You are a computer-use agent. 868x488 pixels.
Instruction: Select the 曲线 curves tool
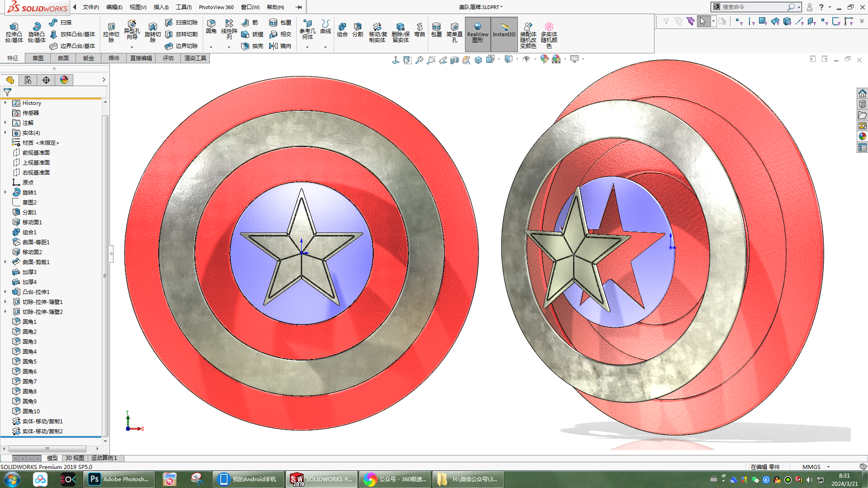[x=326, y=27]
